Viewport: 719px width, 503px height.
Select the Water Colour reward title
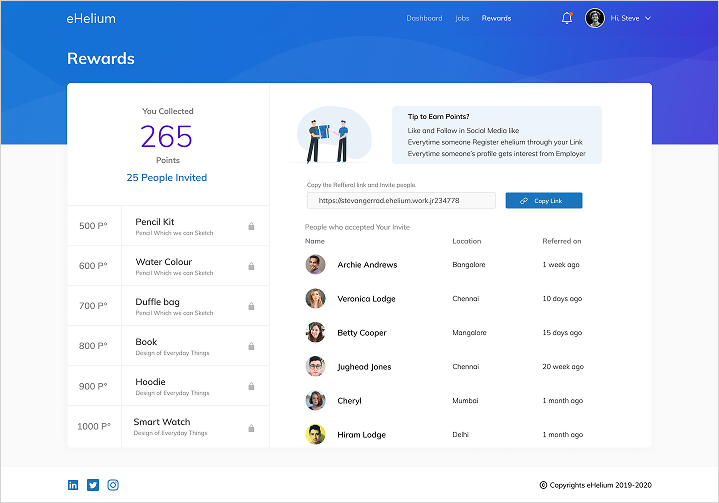164,262
